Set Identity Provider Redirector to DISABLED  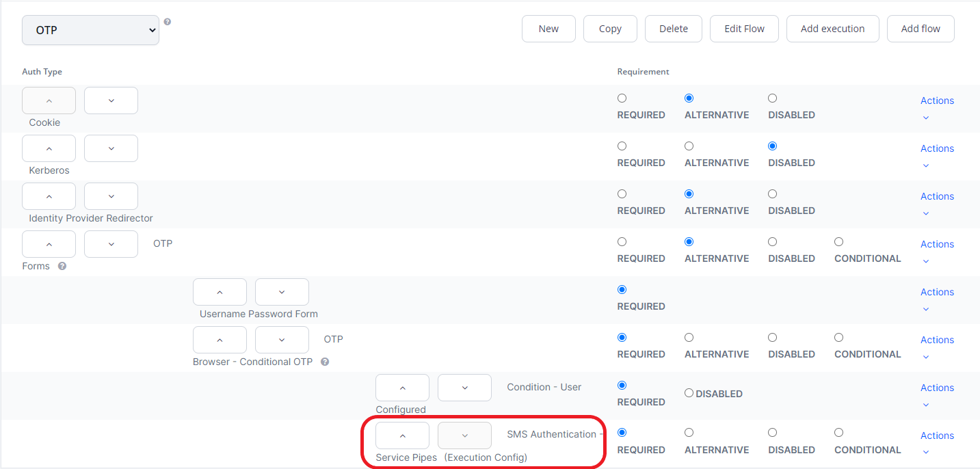pos(772,194)
